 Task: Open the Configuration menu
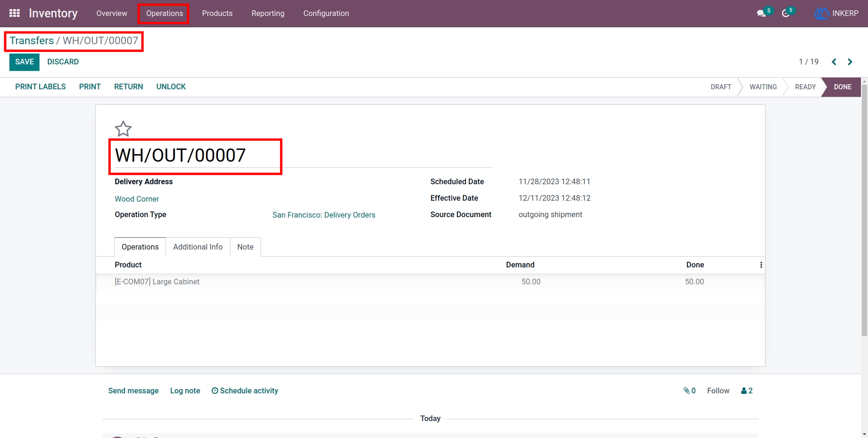326,13
